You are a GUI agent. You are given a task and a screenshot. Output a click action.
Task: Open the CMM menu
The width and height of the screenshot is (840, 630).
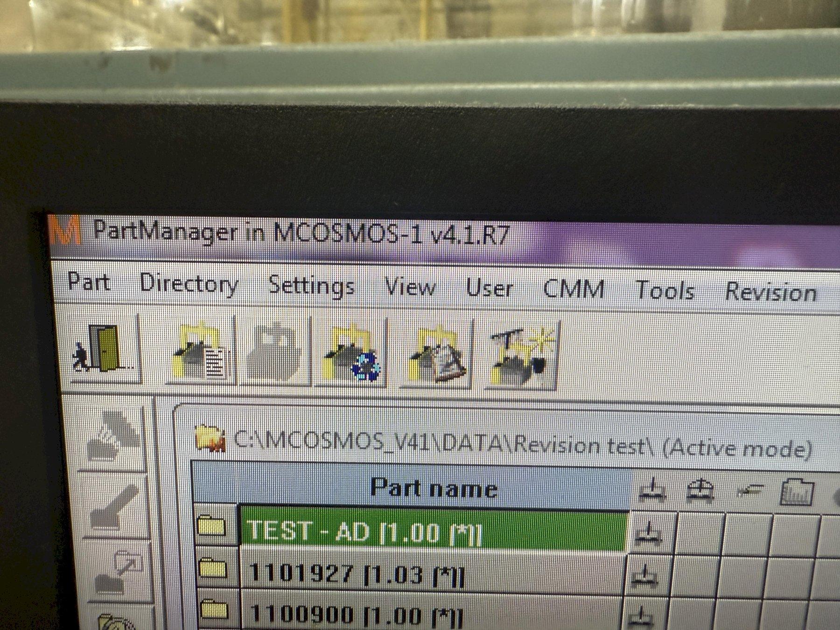574,289
